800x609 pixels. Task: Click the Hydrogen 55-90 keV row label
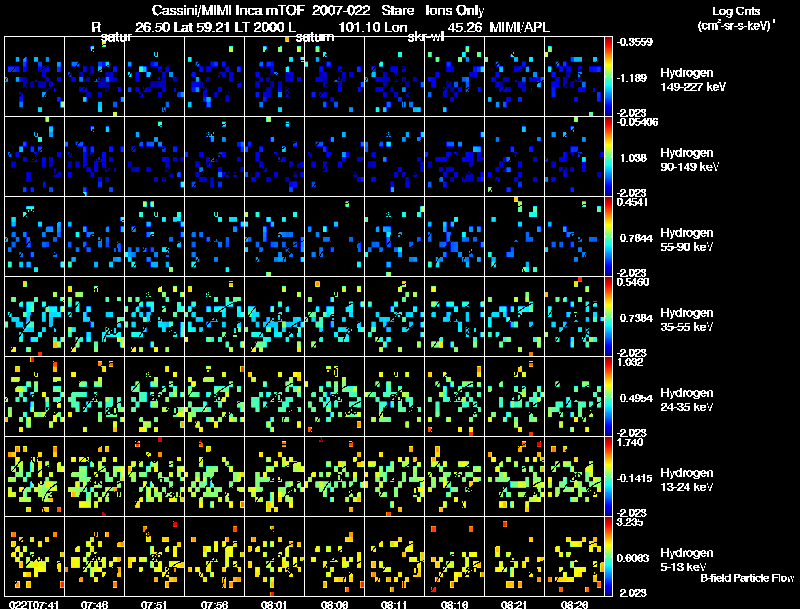[687, 240]
